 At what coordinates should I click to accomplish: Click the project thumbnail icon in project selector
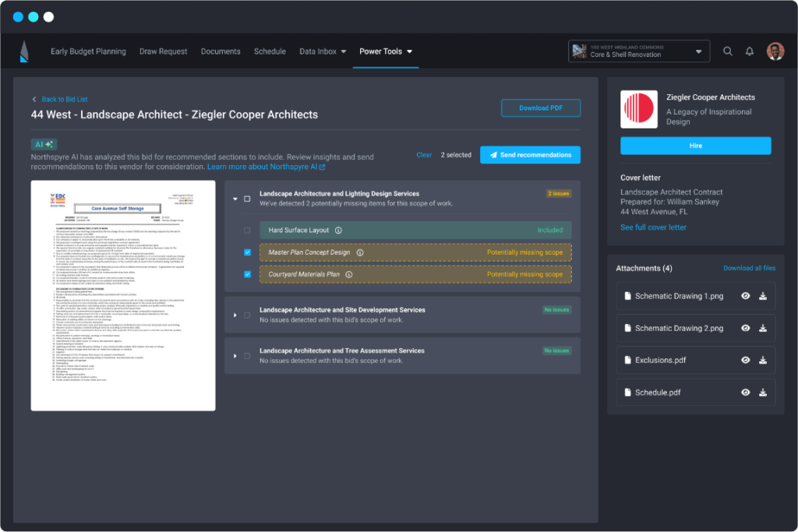(x=579, y=51)
